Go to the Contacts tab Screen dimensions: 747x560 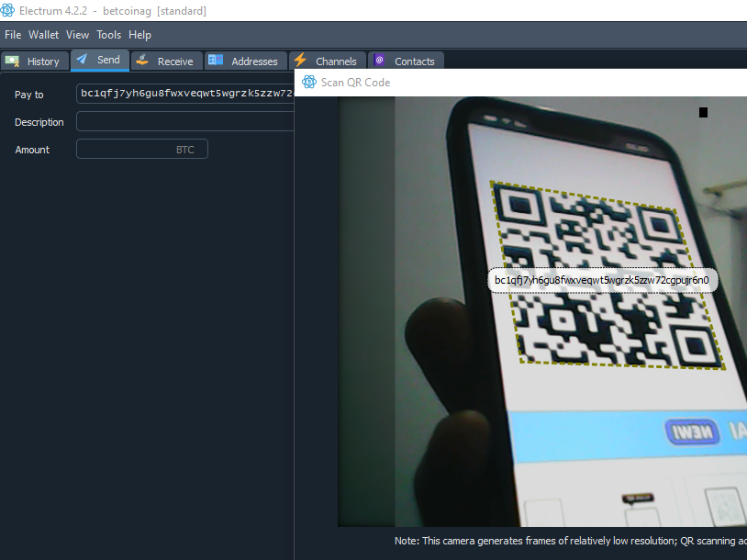pyautogui.click(x=406, y=61)
